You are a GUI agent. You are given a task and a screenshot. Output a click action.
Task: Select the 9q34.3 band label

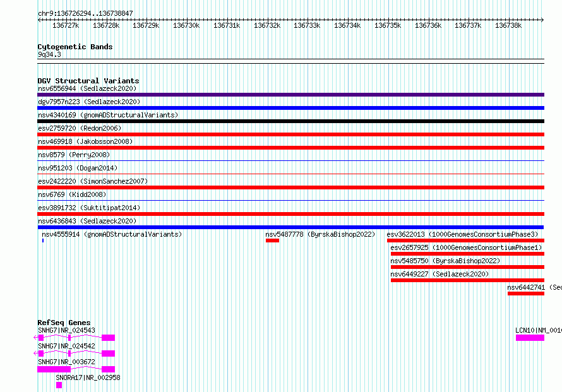[x=49, y=54]
